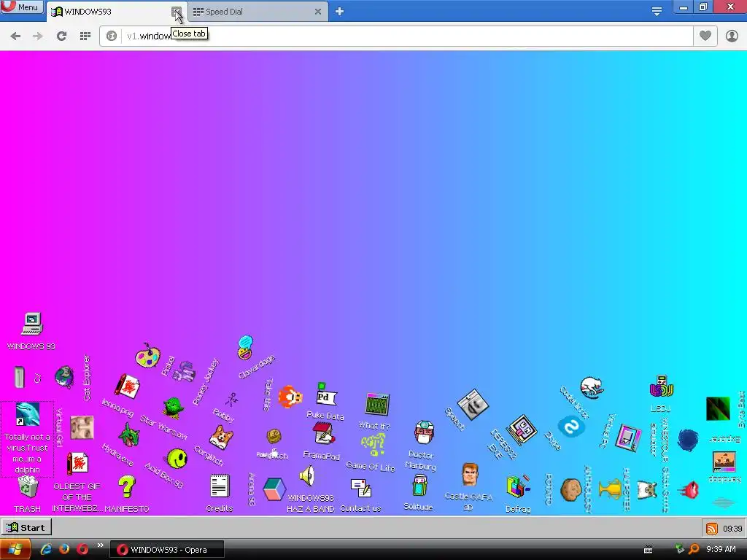The height and width of the screenshot is (560, 747).
Task: Open a new tab with plus button
Action: pyautogui.click(x=339, y=12)
